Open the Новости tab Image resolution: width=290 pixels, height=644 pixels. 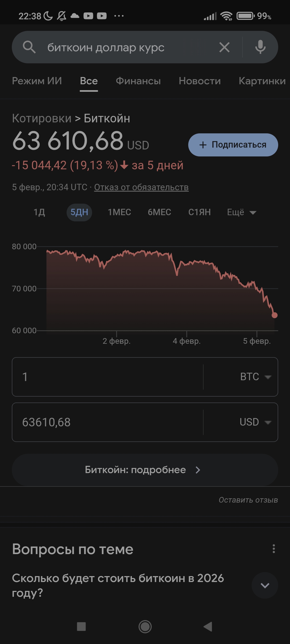(x=200, y=81)
